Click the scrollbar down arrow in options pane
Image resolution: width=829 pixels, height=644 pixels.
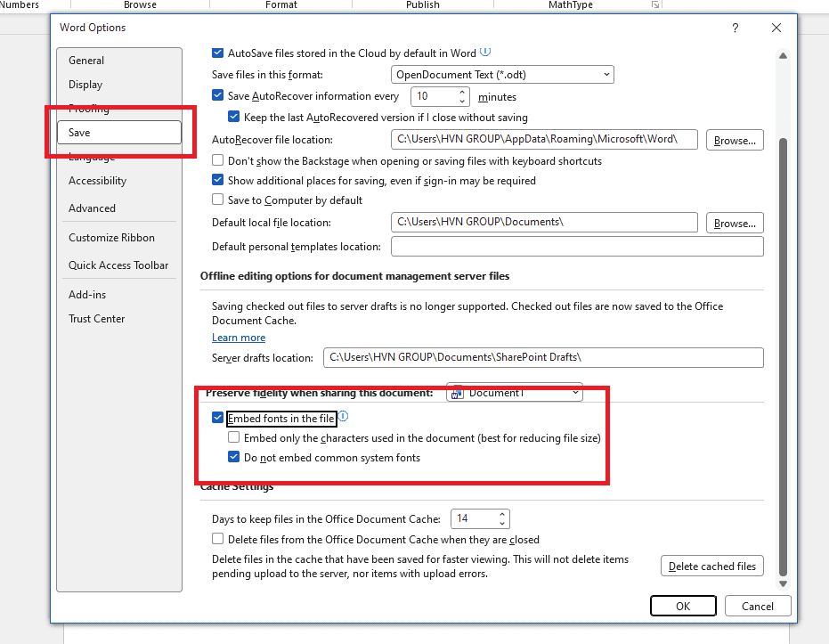(x=783, y=583)
